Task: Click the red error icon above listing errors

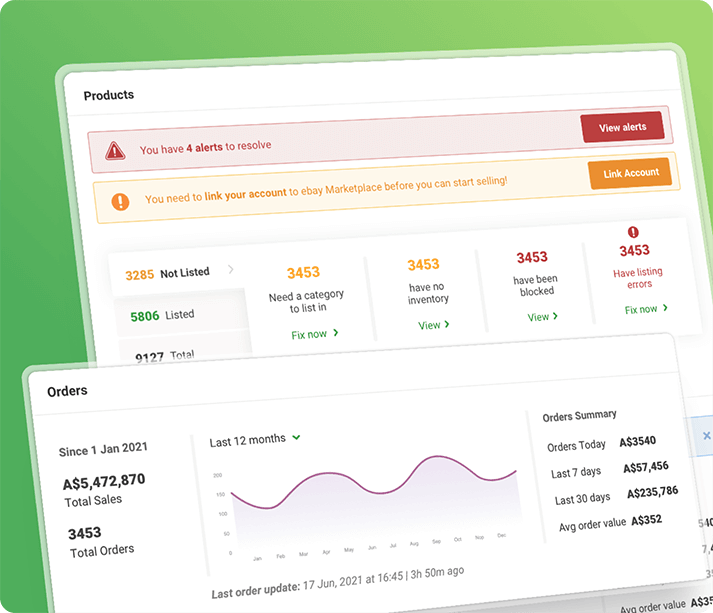Action: [633, 232]
